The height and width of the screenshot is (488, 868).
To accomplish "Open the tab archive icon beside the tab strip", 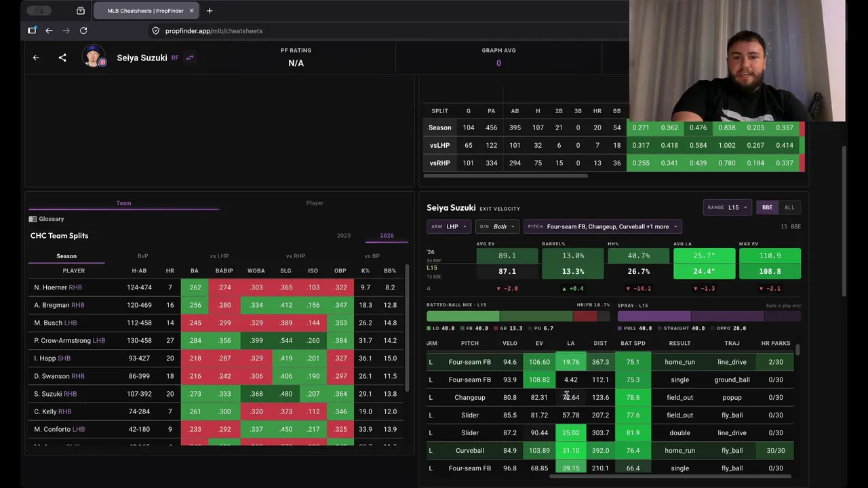I will [x=81, y=11].
